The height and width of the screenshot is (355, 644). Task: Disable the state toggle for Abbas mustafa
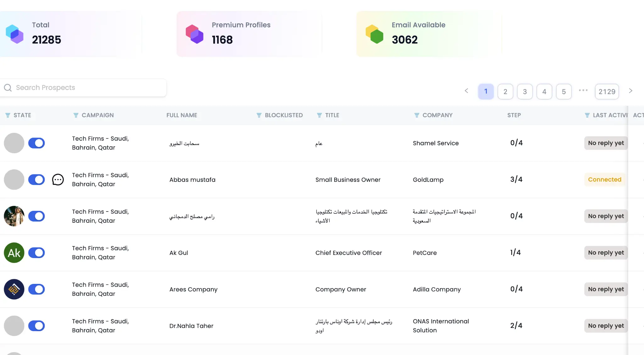tap(36, 180)
